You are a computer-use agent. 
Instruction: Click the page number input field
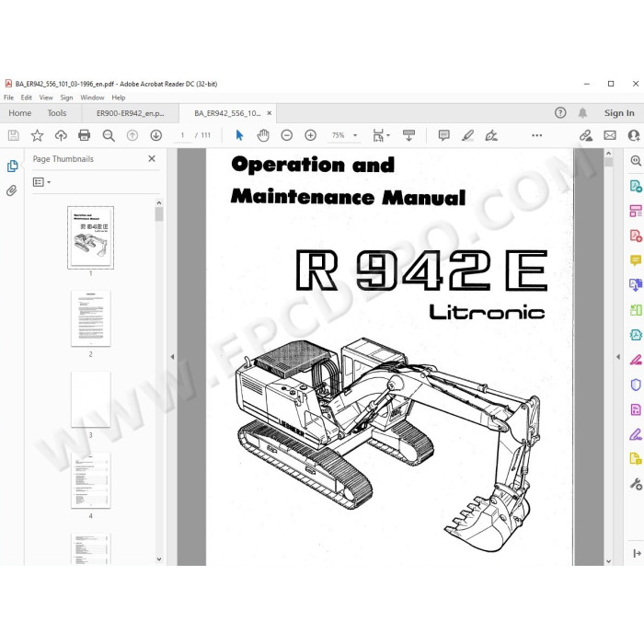click(182, 135)
